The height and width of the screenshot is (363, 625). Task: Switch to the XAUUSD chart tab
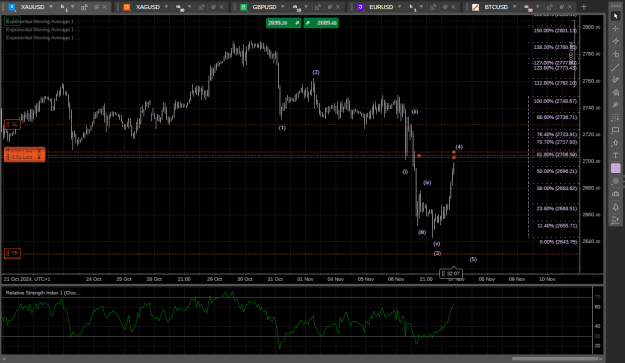click(32, 7)
